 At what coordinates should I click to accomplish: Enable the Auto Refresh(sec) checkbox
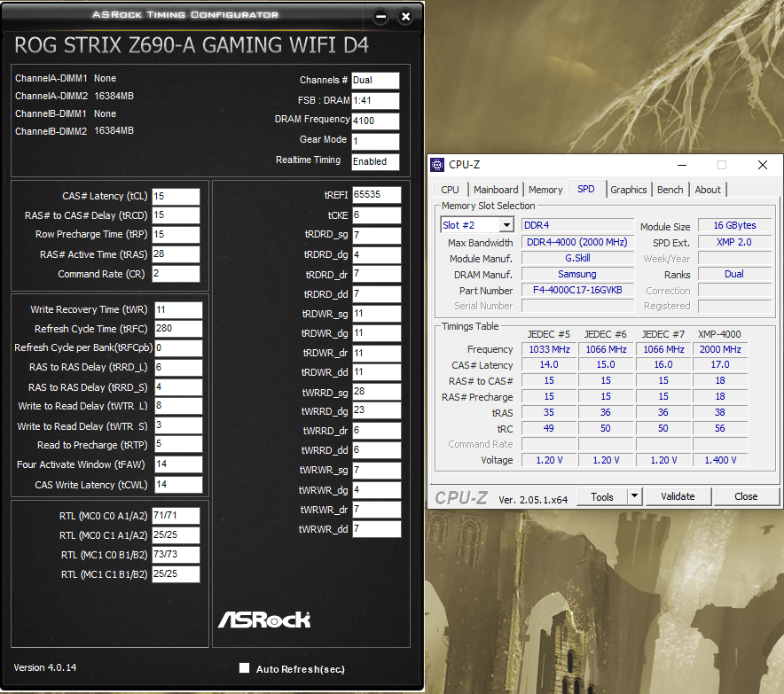244,668
